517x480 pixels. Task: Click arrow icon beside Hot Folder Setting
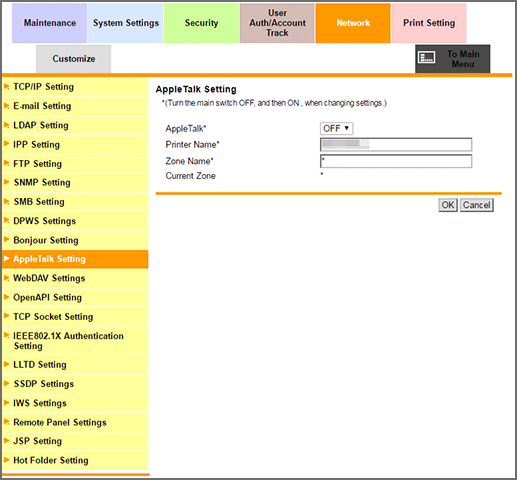tap(6, 460)
